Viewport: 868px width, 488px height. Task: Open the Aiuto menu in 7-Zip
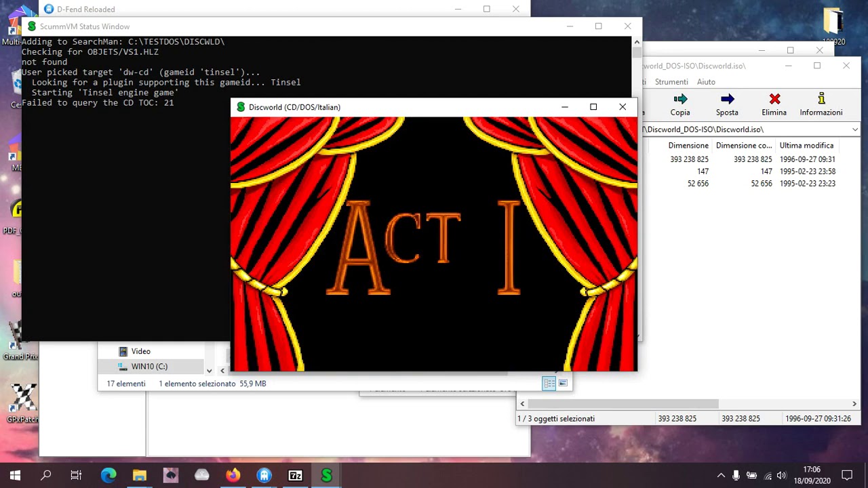(x=706, y=81)
